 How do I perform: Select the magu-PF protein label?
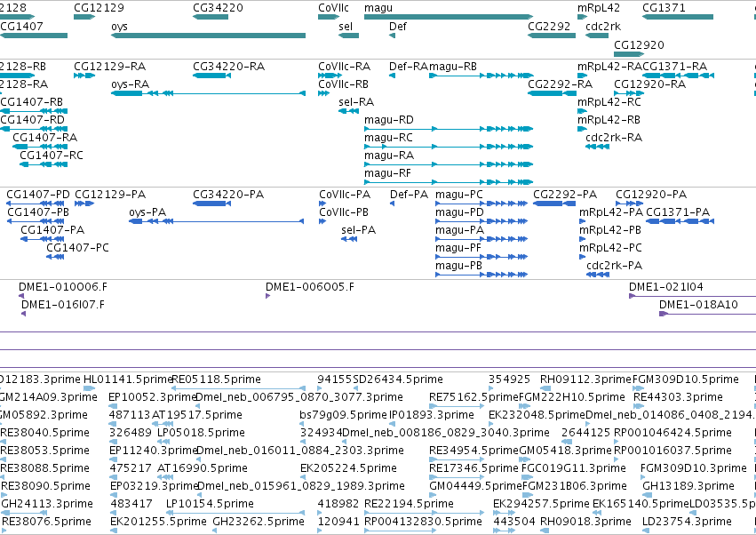point(458,248)
